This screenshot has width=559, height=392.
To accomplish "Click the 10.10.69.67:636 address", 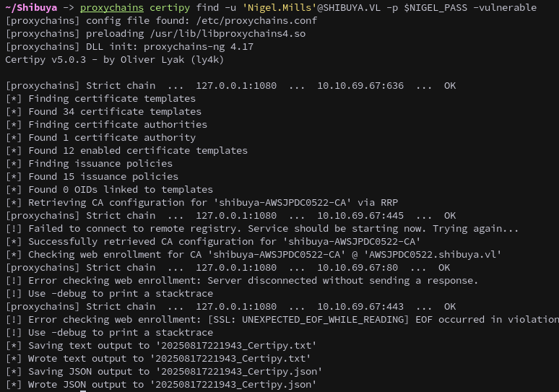I will click(x=360, y=85).
